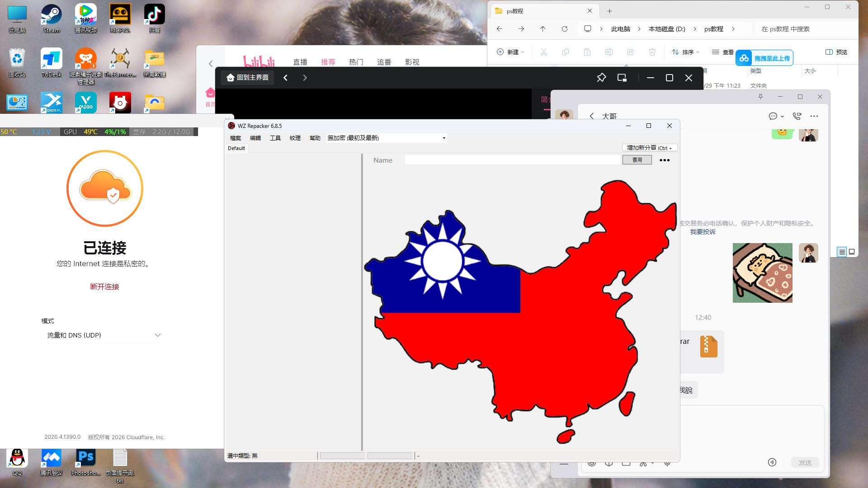Open the 無加密 encryption dropdown in WZ Repacker
This screenshot has width=868, height=488.
point(387,138)
